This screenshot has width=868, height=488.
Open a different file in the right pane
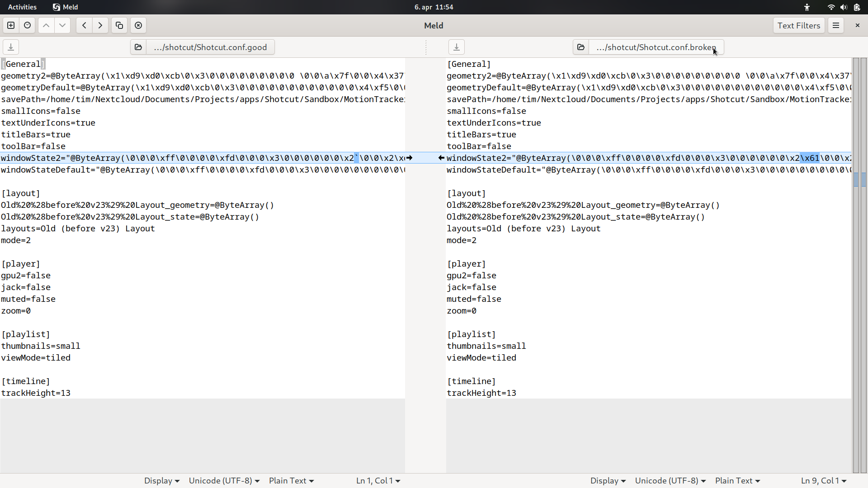click(581, 47)
